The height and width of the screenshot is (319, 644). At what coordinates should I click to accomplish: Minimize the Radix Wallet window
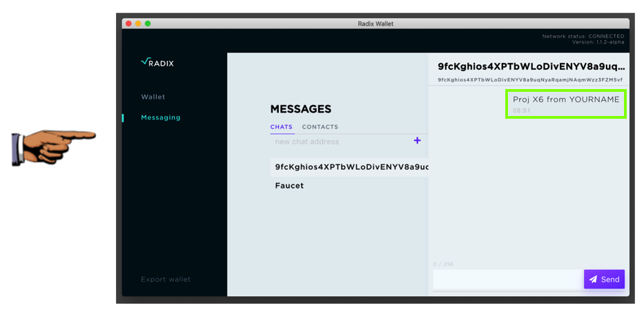point(138,24)
